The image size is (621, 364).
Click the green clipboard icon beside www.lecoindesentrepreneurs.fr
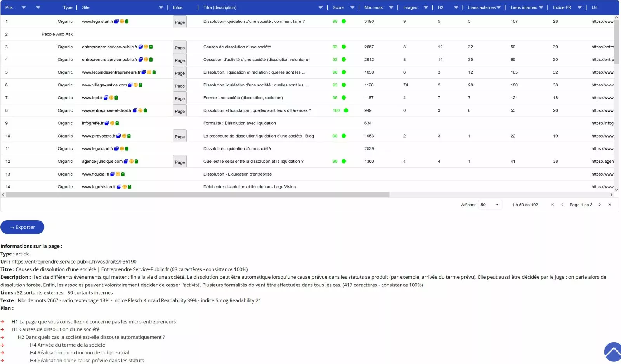(x=154, y=72)
